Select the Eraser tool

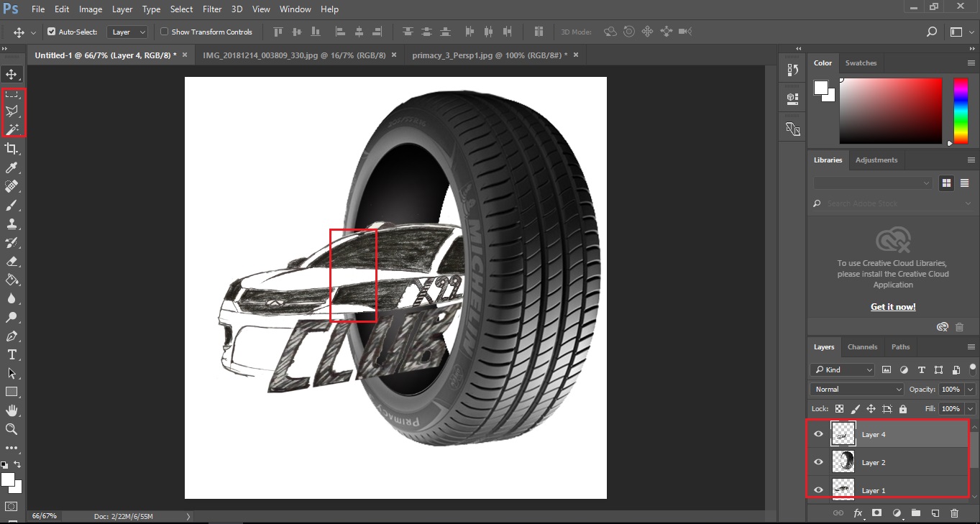[x=12, y=261]
